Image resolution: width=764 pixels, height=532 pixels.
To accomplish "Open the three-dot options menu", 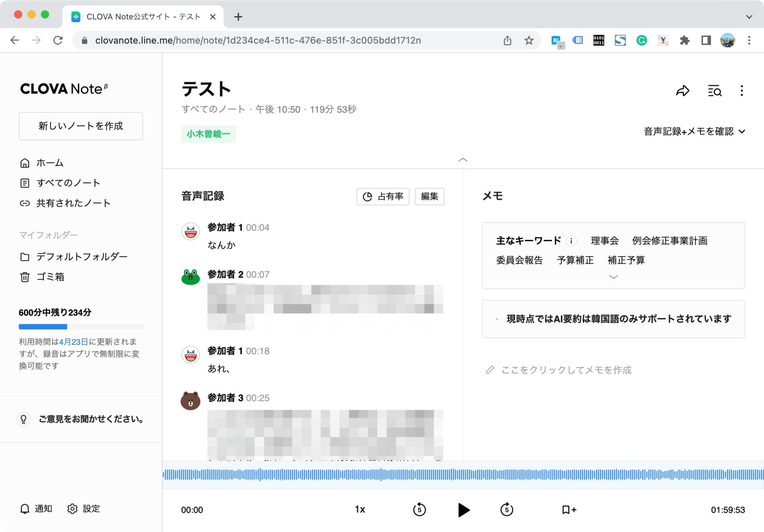I will (x=742, y=91).
